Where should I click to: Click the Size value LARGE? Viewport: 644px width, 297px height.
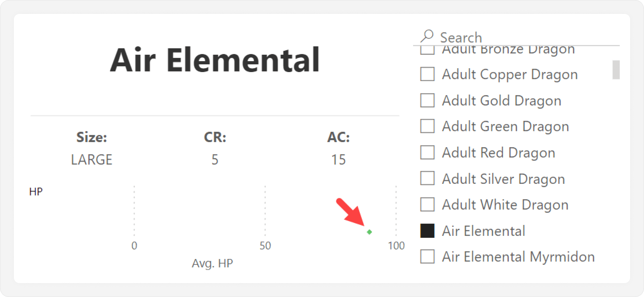coord(92,160)
